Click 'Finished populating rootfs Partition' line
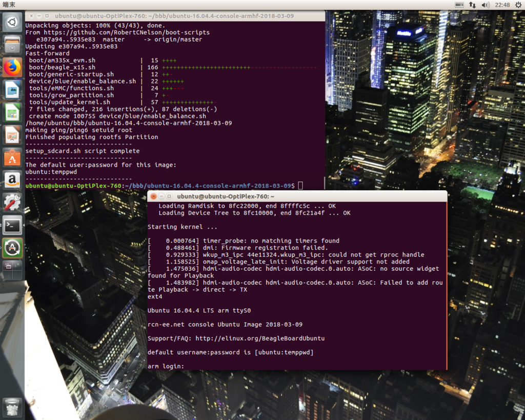 click(92, 137)
